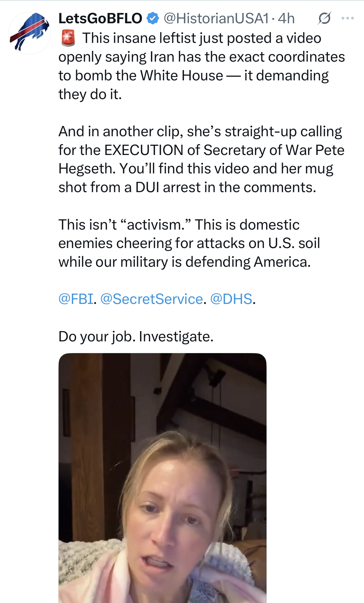Visit the @HistorianUSA1 handle
The image size is (364, 603).
[x=216, y=19]
